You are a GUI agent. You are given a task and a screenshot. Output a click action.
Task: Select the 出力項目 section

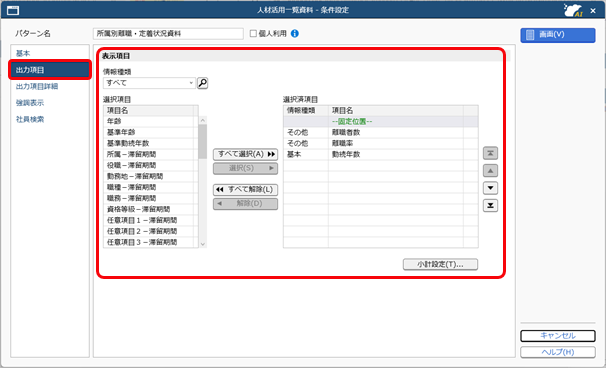pyautogui.click(x=50, y=70)
